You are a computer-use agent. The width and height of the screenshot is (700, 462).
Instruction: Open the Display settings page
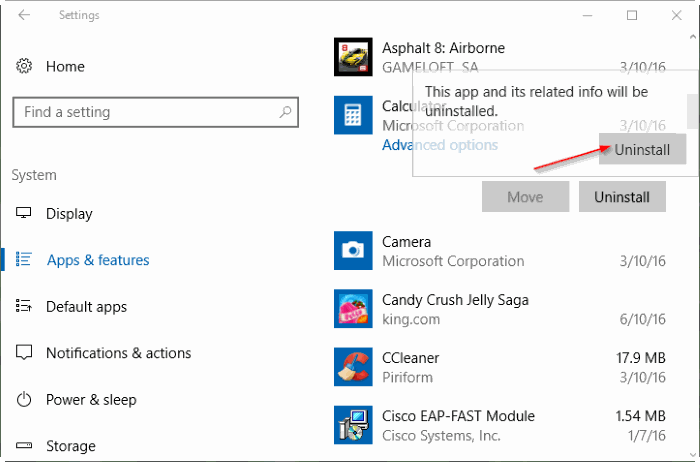coord(69,214)
